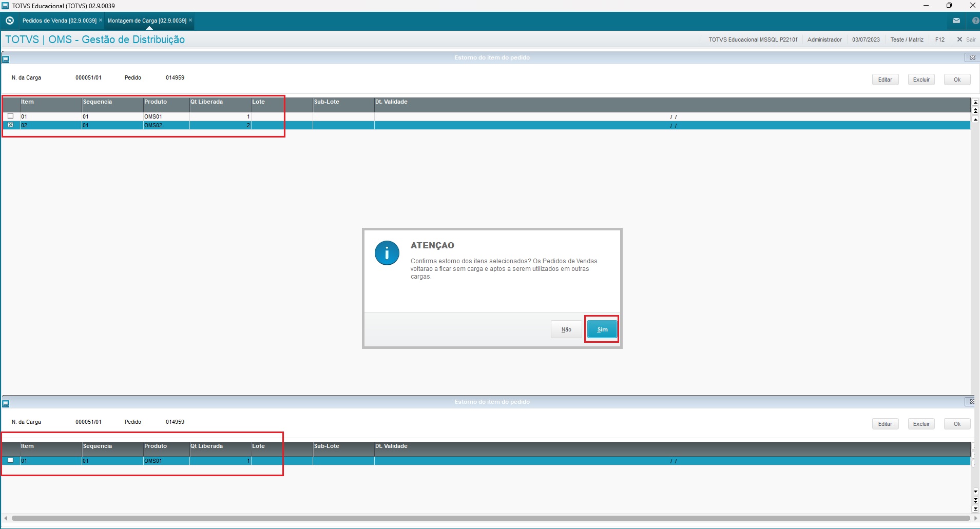Click pedido number 014959 in the upper panel

pyautogui.click(x=175, y=77)
